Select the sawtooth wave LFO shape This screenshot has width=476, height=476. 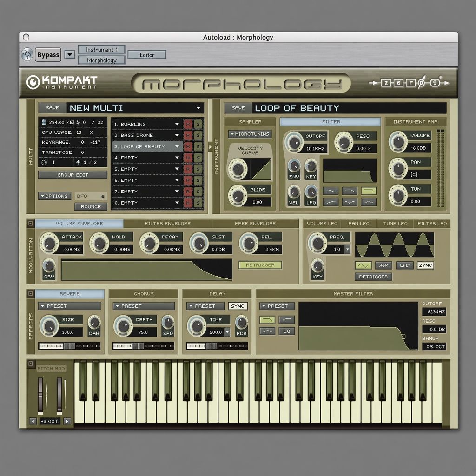pyautogui.click(x=383, y=265)
